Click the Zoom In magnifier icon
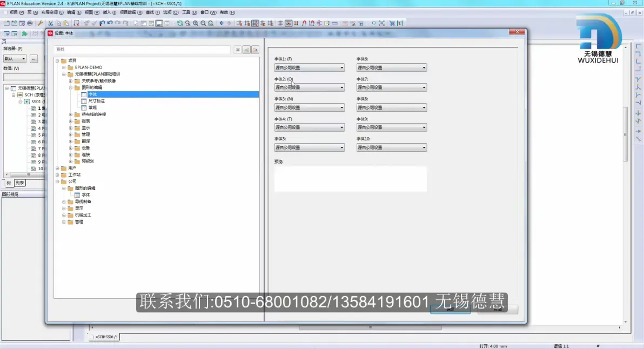 tap(196, 23)
